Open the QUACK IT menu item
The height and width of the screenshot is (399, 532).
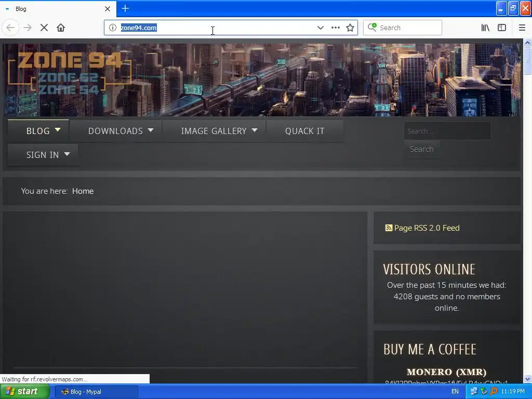304,131
